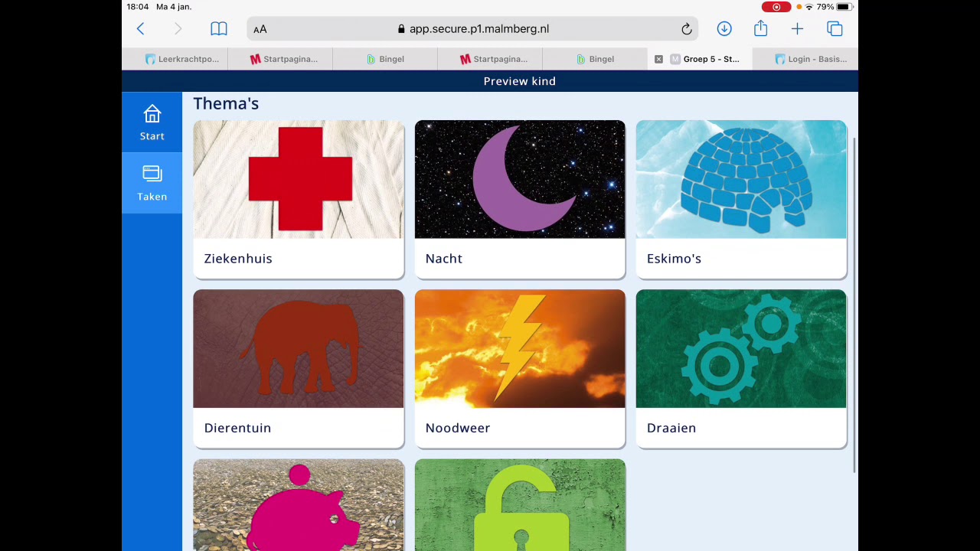Open the Ziekenhuis theme card

(x=299, y=199)
